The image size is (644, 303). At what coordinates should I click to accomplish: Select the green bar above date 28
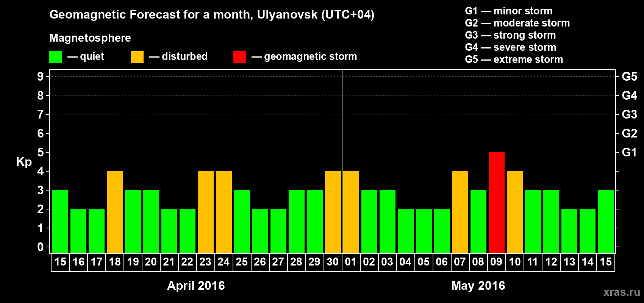click(297, 221)
